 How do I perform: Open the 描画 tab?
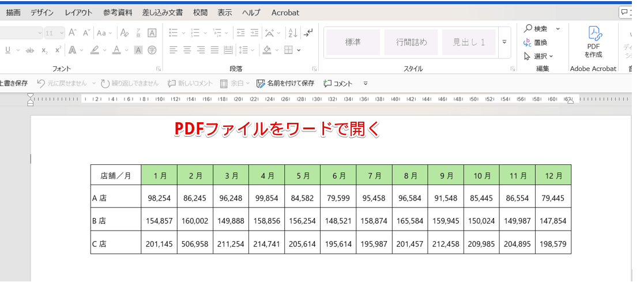click(13, 13)
